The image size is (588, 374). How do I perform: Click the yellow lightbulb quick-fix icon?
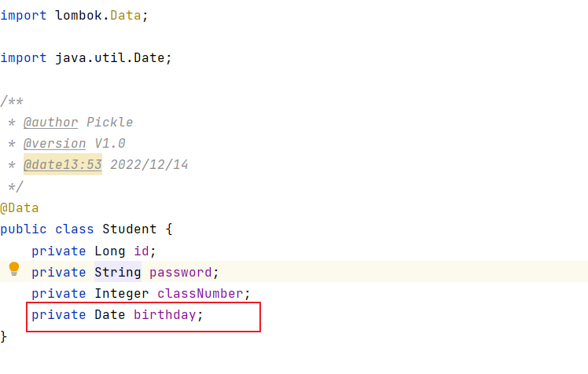[13, 269]
